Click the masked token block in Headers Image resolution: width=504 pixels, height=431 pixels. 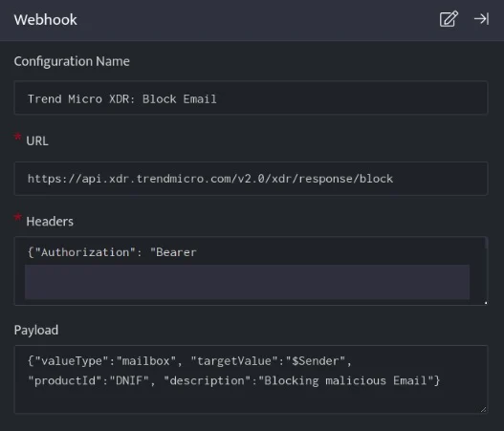(x=247, y=282)
